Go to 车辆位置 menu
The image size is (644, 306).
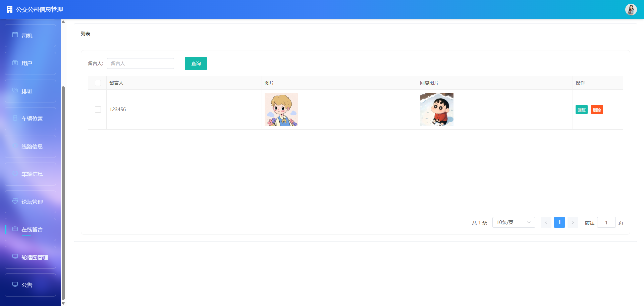30,119
